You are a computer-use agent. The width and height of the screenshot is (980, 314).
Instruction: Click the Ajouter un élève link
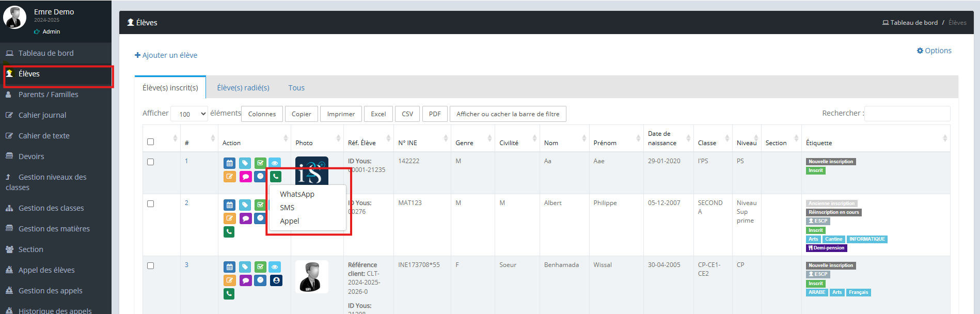point(166,55)
